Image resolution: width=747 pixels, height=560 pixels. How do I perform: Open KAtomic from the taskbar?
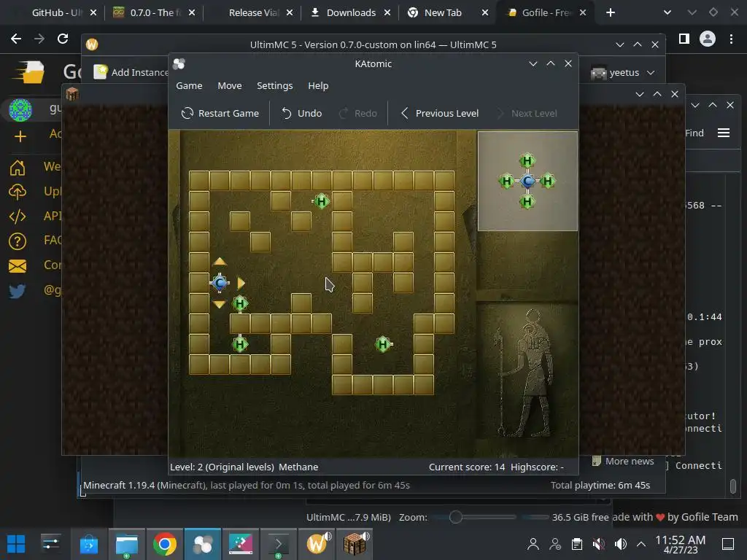point(203,544)
